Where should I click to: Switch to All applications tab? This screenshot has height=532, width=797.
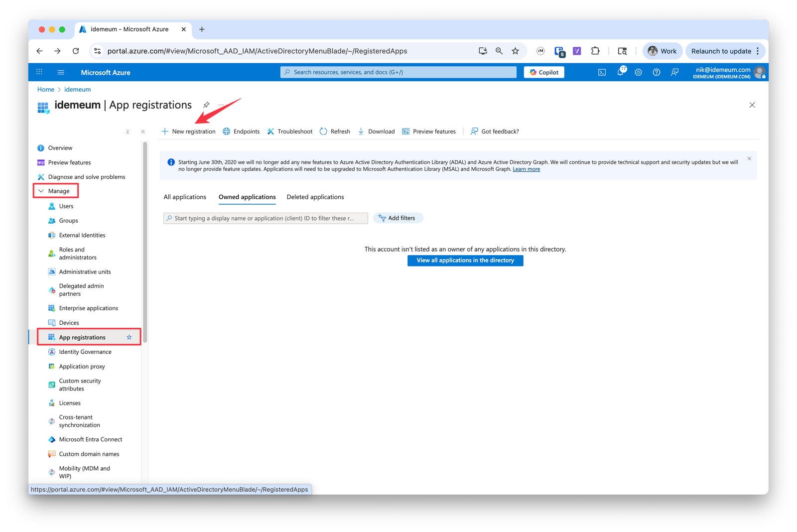[185, 197]
